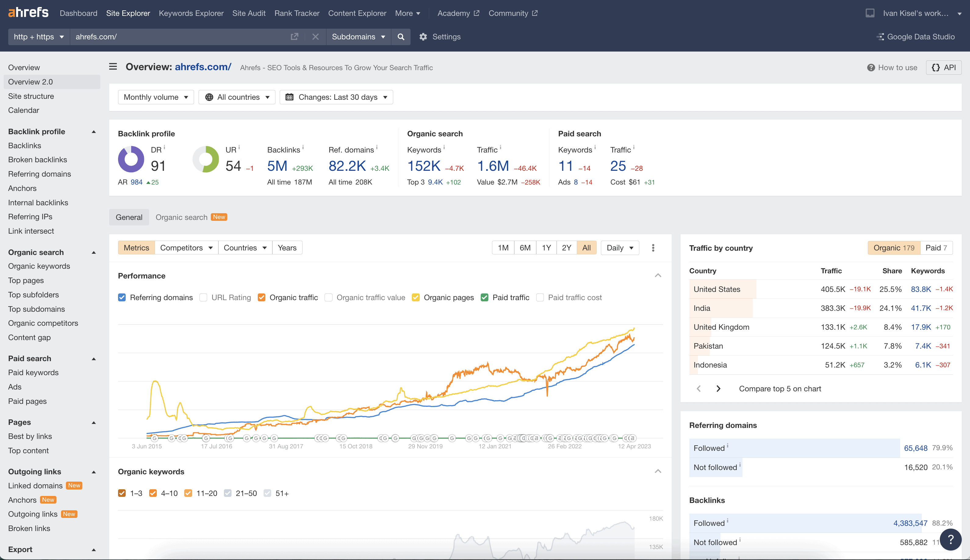
Task: Open Keywords Explorer in top menu
Action: pyautogui.click(x=191, y=13)
